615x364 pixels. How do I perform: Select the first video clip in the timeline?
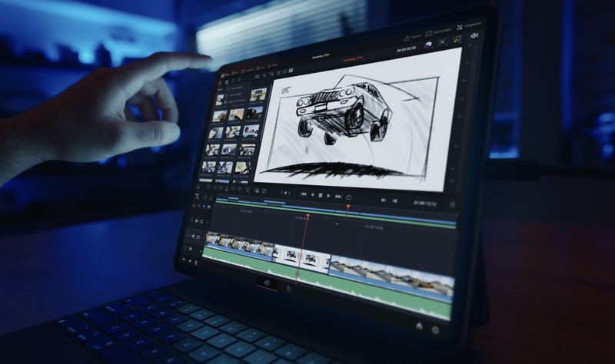(x=239, y=245)
